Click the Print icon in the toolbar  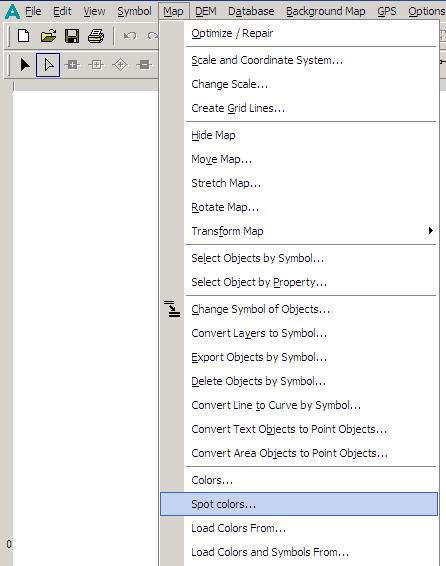point(96,36)
